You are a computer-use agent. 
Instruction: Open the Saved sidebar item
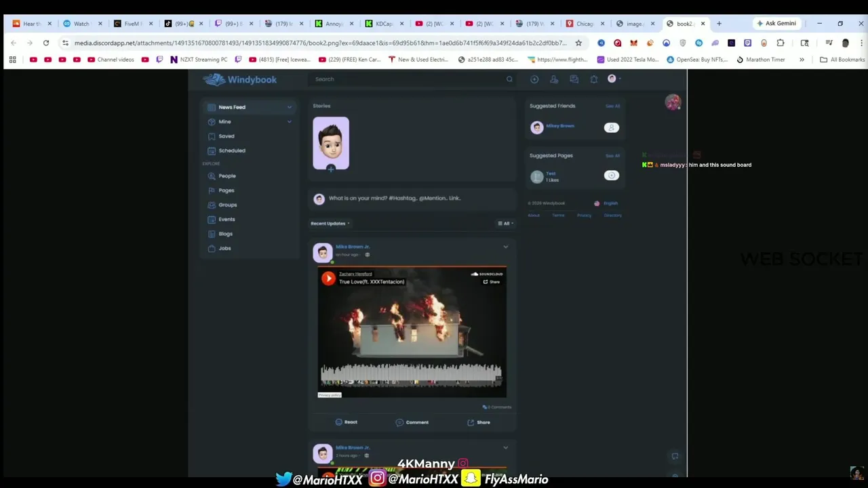click(x=226, y=136)
